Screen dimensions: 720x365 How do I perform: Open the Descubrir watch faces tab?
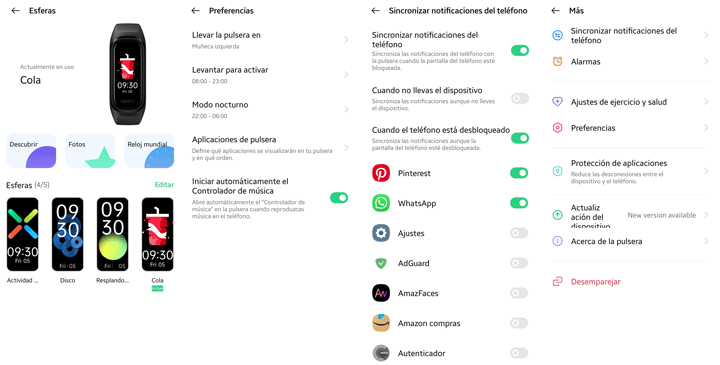[x=31, y=151]
